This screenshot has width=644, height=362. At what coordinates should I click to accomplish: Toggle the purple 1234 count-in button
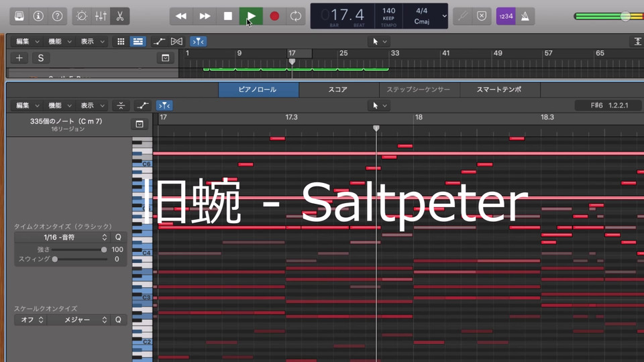505,15
